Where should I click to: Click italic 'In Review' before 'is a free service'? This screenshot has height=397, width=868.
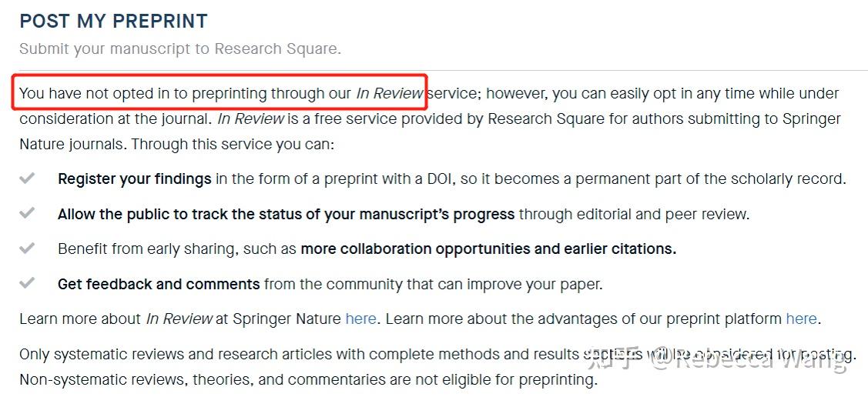tap(251, 118)
